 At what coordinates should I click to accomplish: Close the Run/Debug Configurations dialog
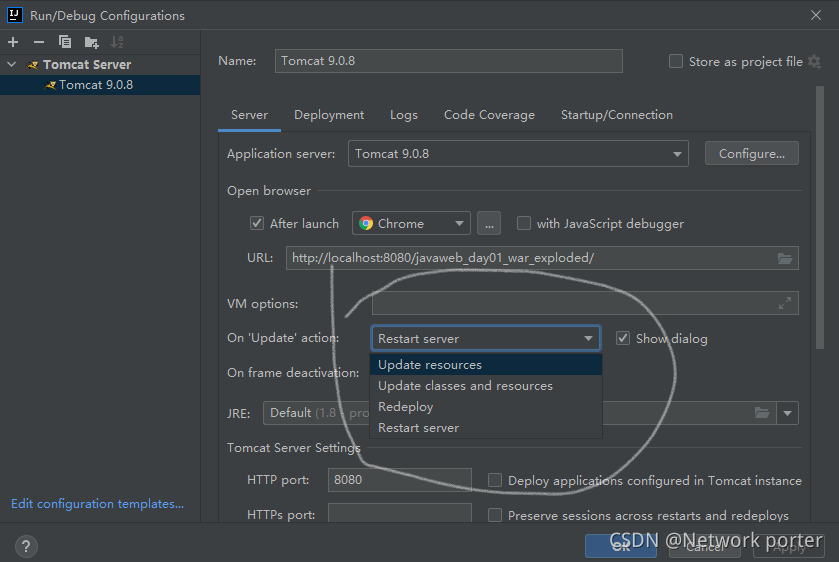pyautogui.click(x=815, y=15)
